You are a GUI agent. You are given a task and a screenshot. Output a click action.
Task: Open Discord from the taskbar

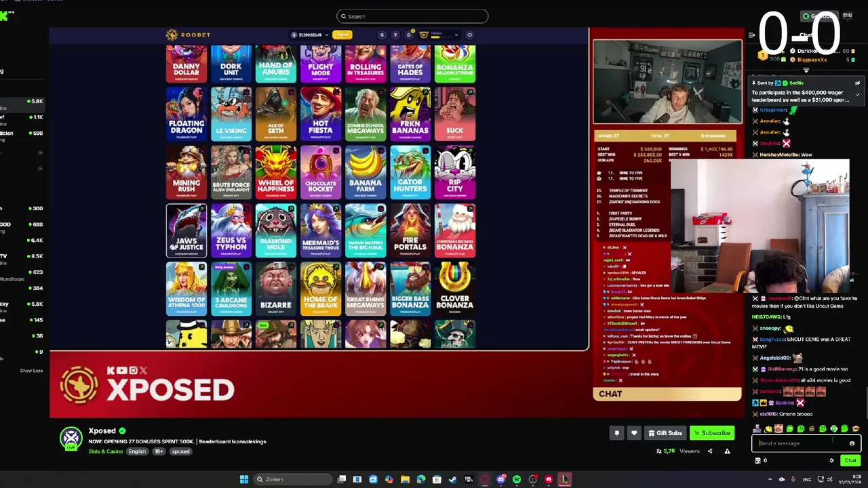click(x=500, y=479)
